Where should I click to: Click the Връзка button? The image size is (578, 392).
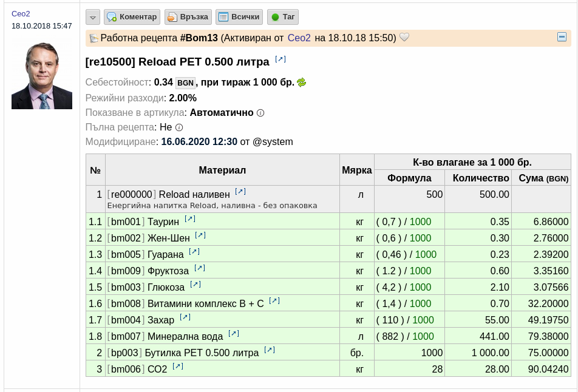[x=188, y=17]
